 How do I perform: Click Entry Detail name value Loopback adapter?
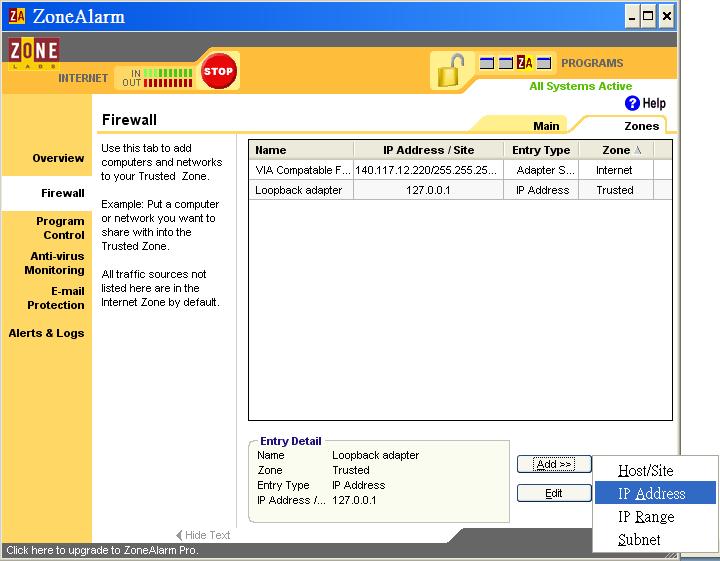(x=375, y=455)
